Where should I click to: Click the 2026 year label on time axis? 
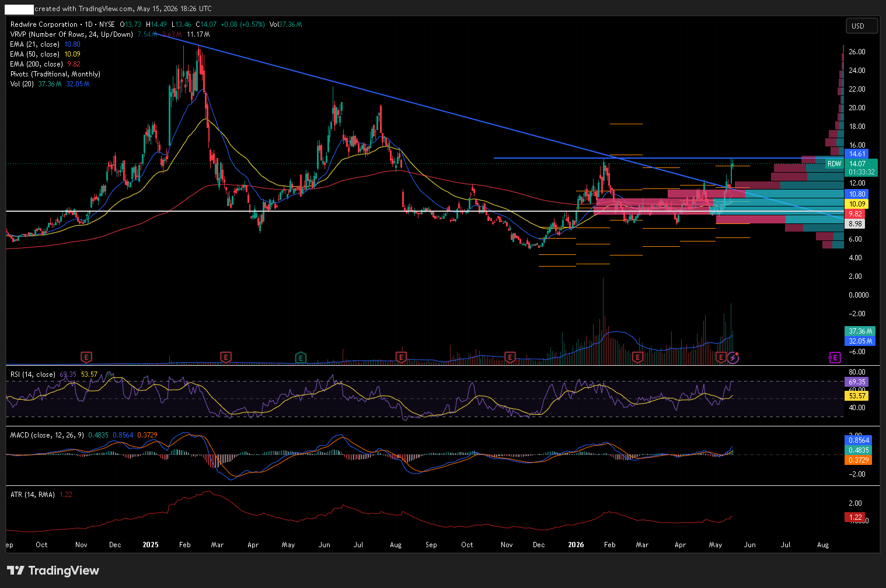click(x=576, y=545)
